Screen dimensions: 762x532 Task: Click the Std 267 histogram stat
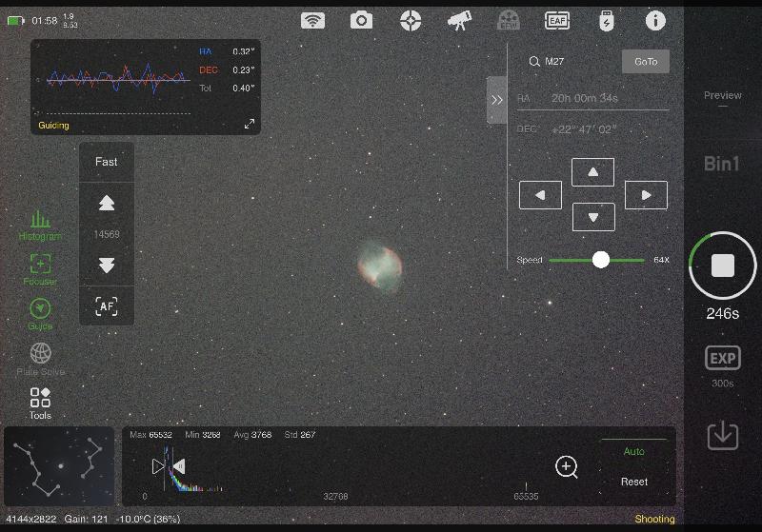[x=300, y=434]
